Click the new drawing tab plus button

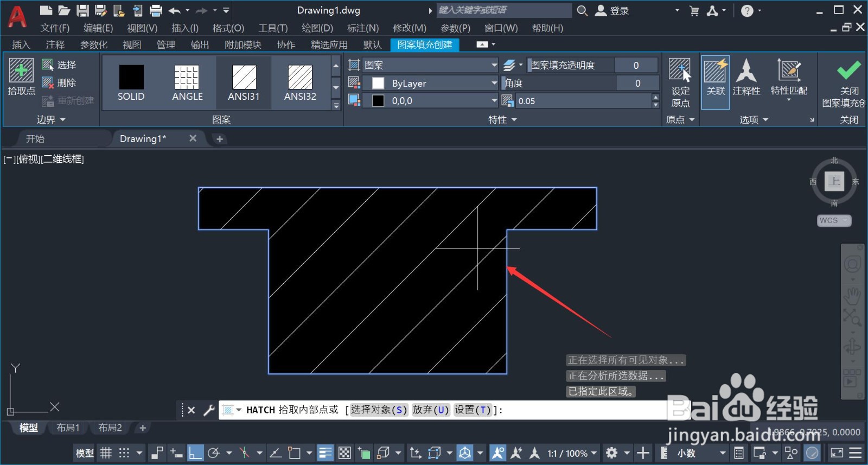pos(219,139)
